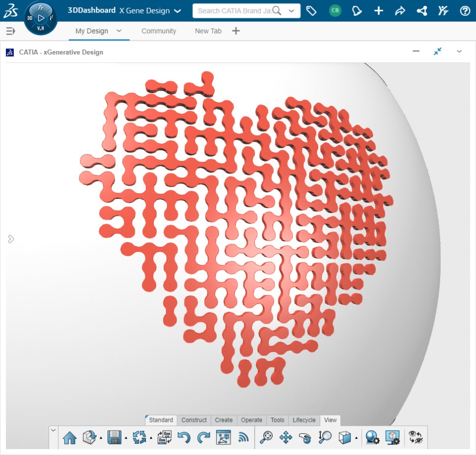Image resolution: width=476 pixels, height=455 pixels.
Task: Select the Rotate hand icon
Action: pos(305,438)
